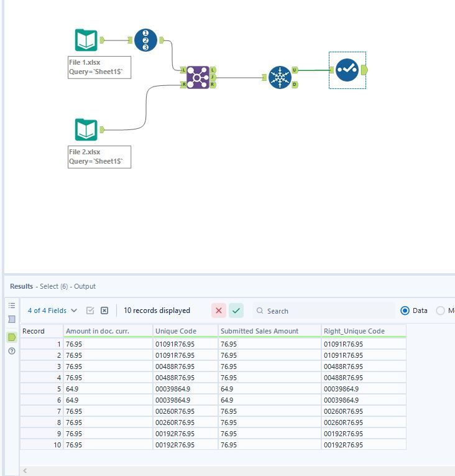Click Right_Unique Code cell in record 5
The image size is (455, 476).
point(364,389)
